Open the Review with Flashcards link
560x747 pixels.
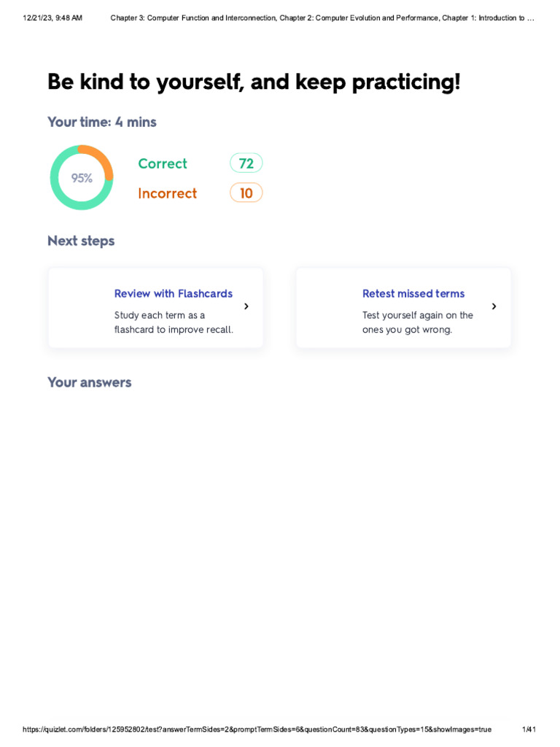(174, 293)
